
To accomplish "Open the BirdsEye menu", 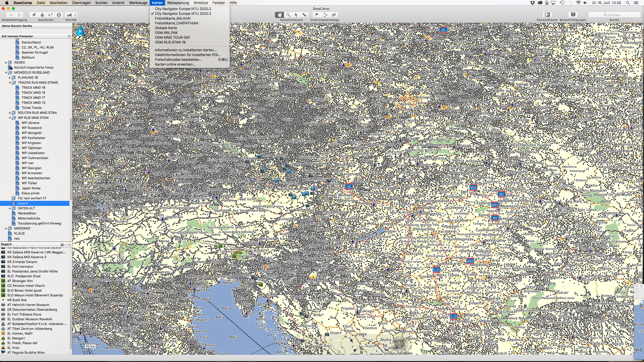I will 201,3.
